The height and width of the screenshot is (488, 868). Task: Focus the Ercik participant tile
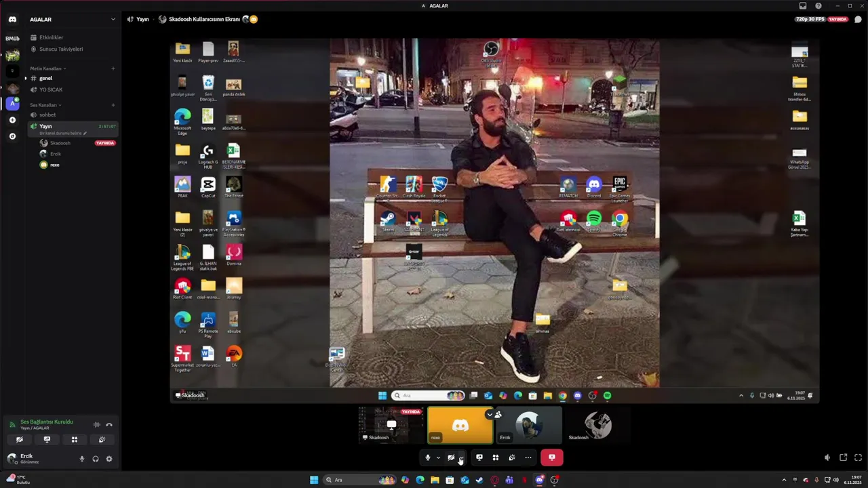click(530, 425)
